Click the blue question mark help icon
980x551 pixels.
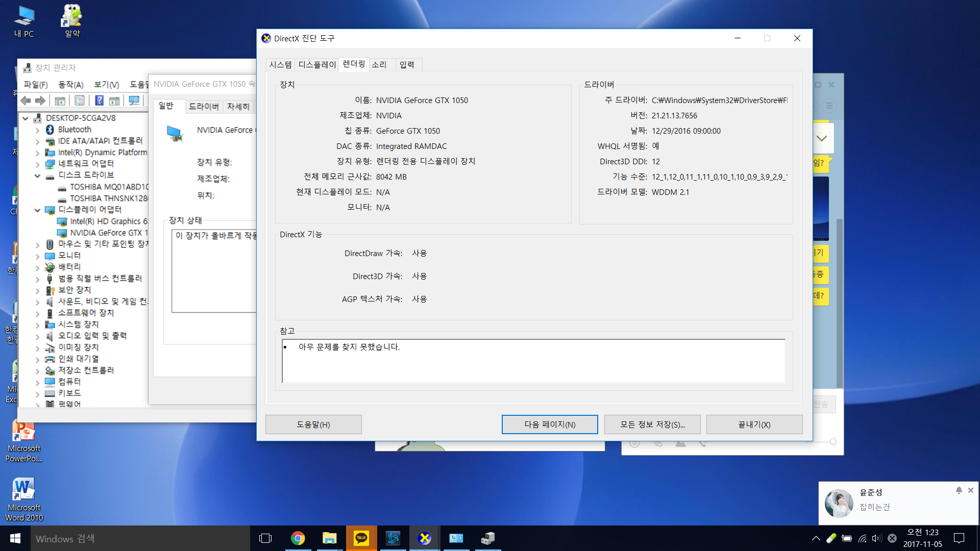click(x=100, y=101)
